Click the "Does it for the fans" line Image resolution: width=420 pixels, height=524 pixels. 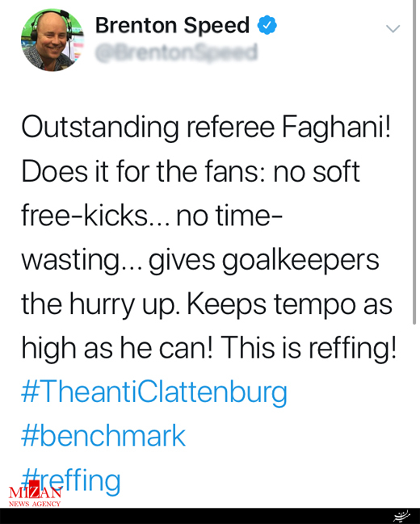[191, 171]
